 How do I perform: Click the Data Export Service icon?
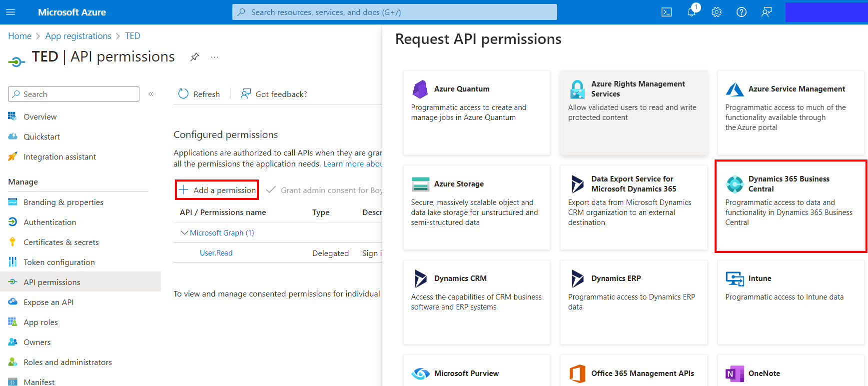tap(577, 184)
